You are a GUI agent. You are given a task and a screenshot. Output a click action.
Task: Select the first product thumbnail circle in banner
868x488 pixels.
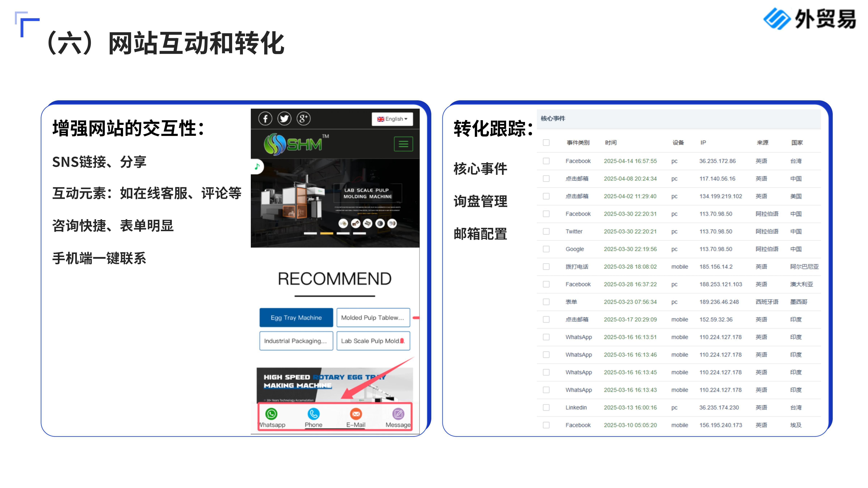[343, 223]
